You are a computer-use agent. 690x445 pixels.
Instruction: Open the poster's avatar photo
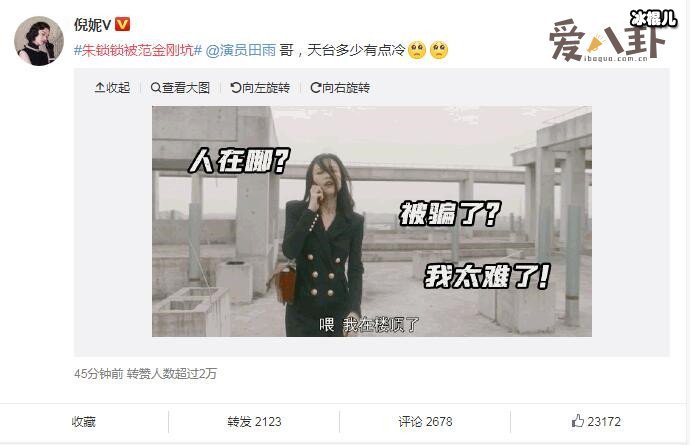[39, 41]
